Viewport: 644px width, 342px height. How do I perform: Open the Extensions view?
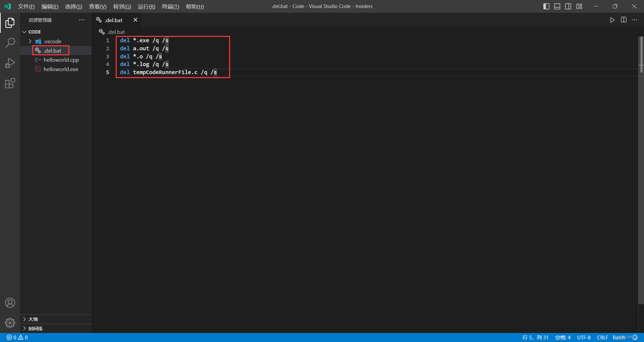click(x=10, y=83)
